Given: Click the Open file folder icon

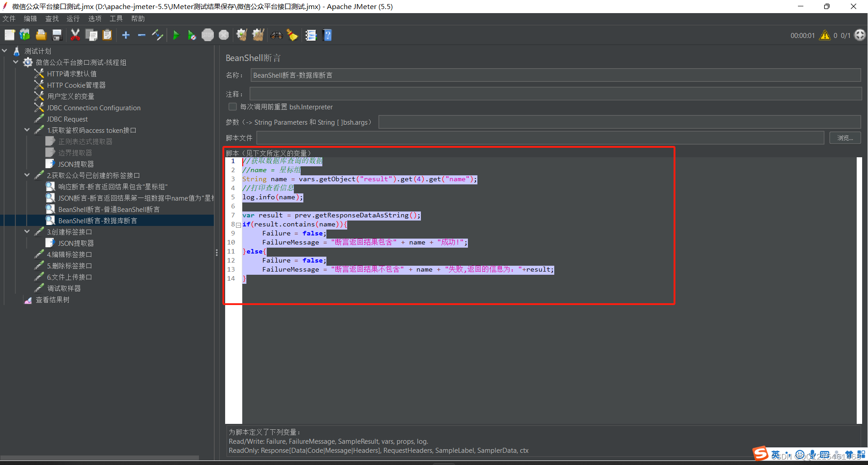Looking at the screenshot, I should tap(41, 35).
